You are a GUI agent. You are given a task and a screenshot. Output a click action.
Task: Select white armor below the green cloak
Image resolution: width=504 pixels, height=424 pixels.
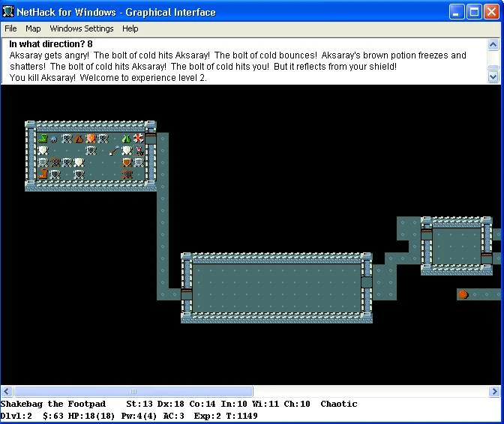43,151
